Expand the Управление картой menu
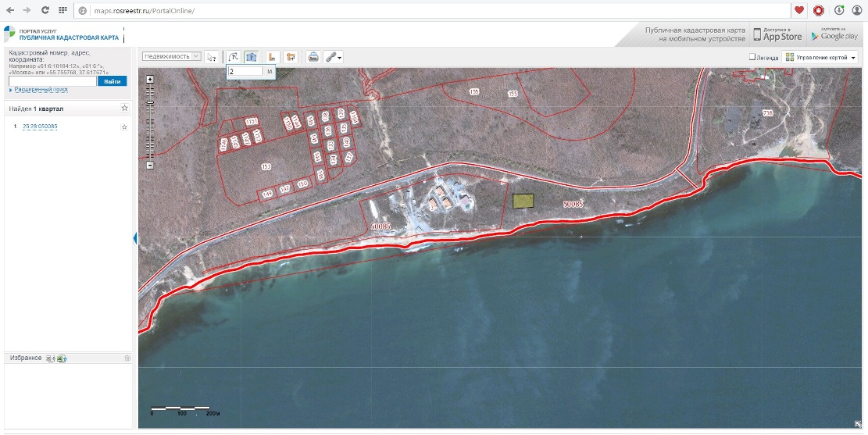Image resolution: width=868 pixels, height=435 pixels. tap(820, 57)
